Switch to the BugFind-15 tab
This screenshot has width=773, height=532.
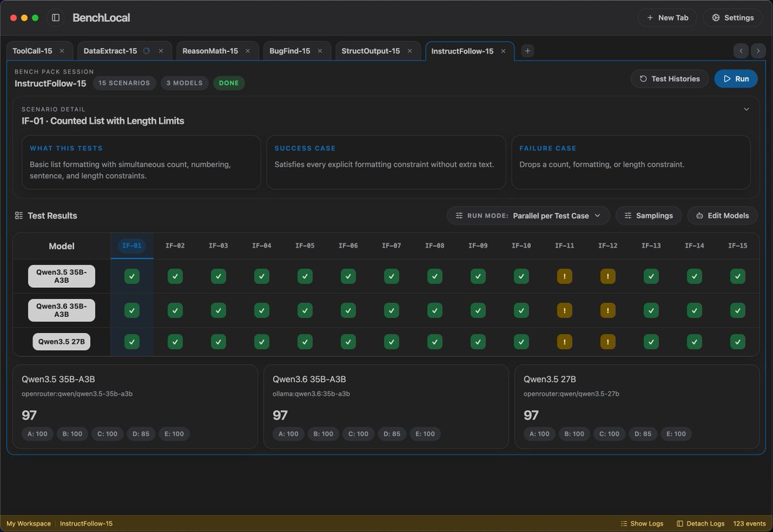[290, 51]
